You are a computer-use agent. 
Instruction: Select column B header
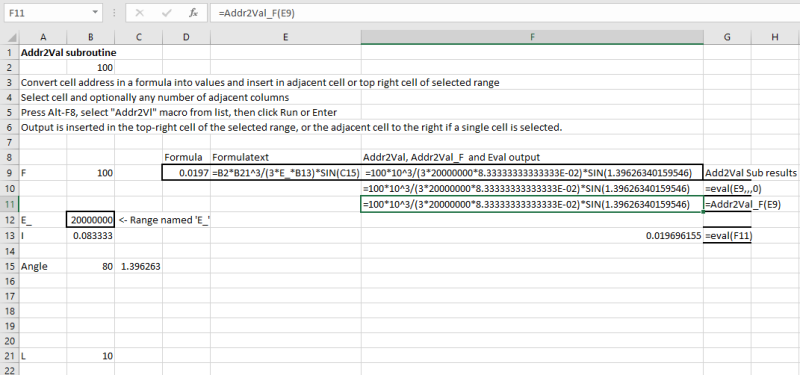[x=90, y=37]
